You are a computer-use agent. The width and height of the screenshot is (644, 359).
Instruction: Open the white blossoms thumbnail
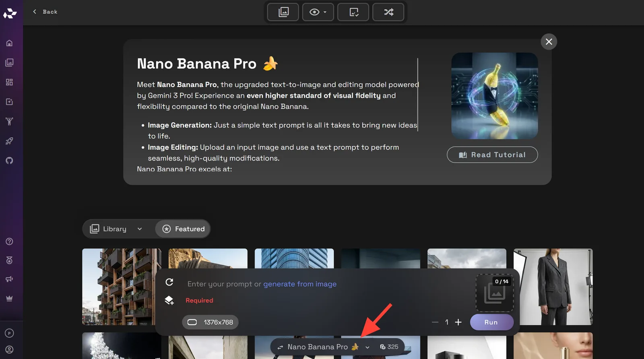click(122, 346)
